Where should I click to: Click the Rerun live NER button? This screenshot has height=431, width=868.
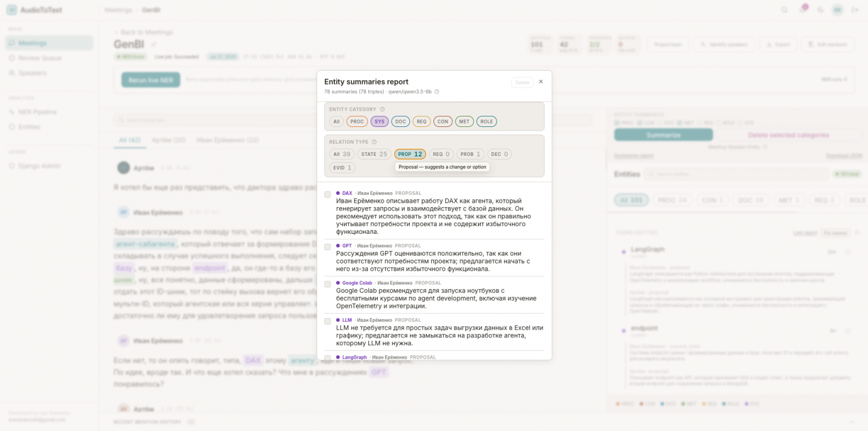click(151, 80)
